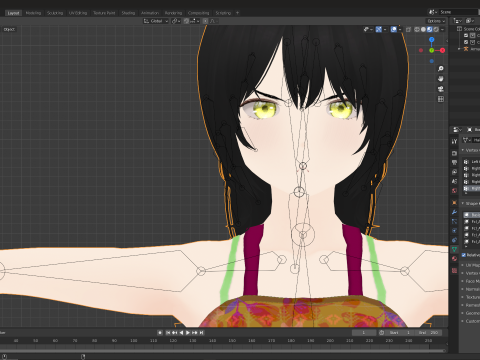
Task: Toggle proportional editing
Action: click(x=205, y=21)
